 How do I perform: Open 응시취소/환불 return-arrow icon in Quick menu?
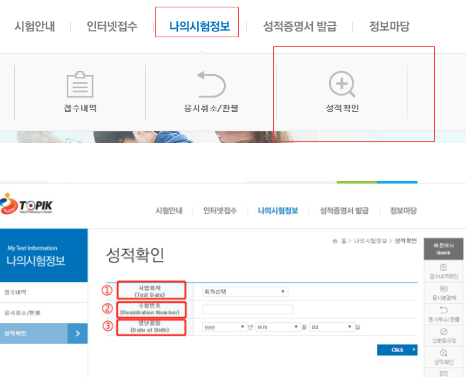443,310
